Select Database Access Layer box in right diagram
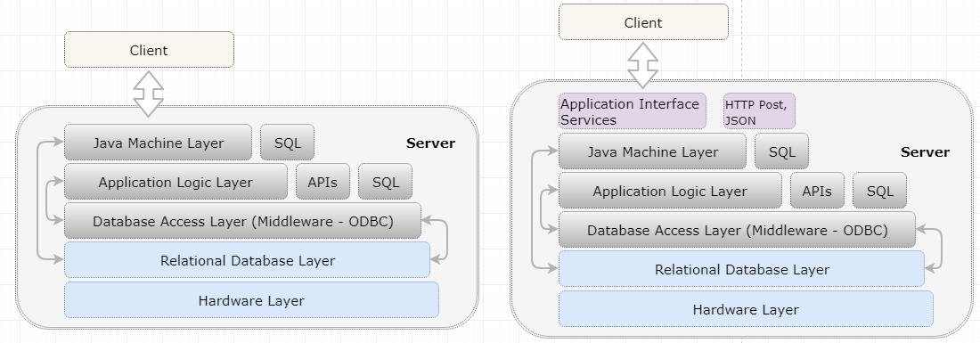This screenshot has width=980, height=343. coord(737,229)
